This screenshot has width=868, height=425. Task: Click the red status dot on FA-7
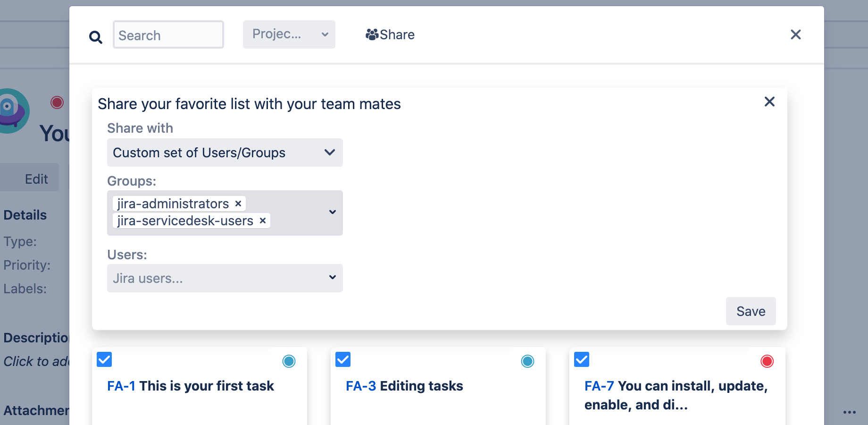(x=767, y=361)
